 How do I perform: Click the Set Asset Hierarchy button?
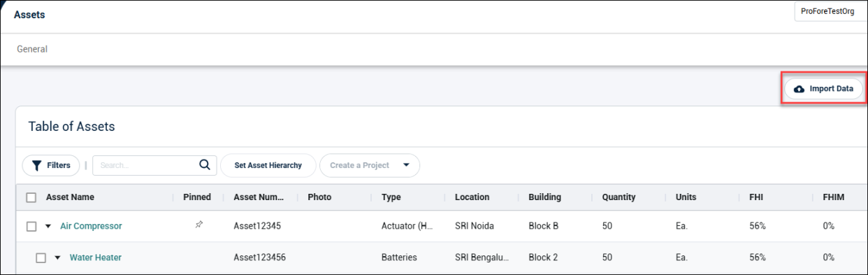pos(268,166)
